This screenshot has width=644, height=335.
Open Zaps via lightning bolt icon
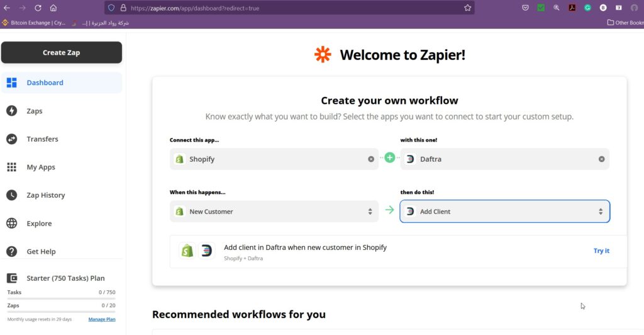[x=11, y=111]
